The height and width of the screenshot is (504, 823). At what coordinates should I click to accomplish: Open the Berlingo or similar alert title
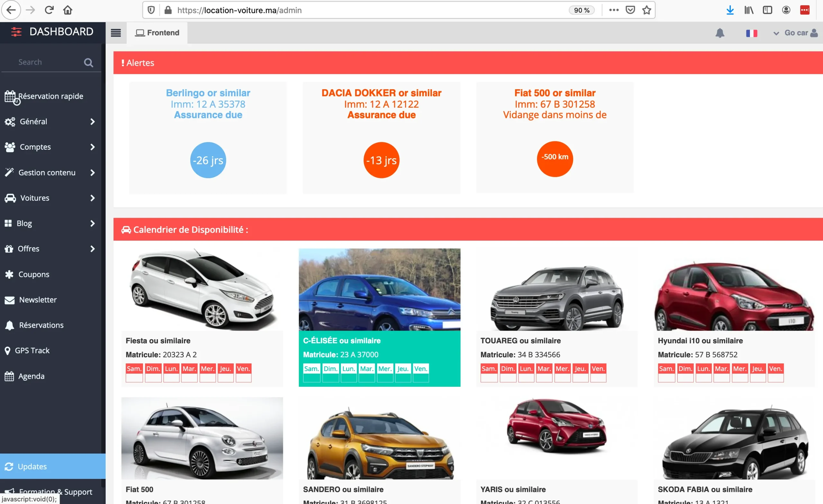point(208,93)
